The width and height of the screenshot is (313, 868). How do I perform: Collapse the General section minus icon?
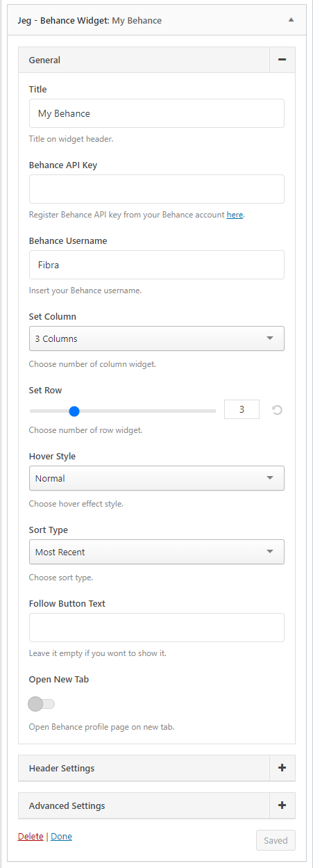coord(282,60)
